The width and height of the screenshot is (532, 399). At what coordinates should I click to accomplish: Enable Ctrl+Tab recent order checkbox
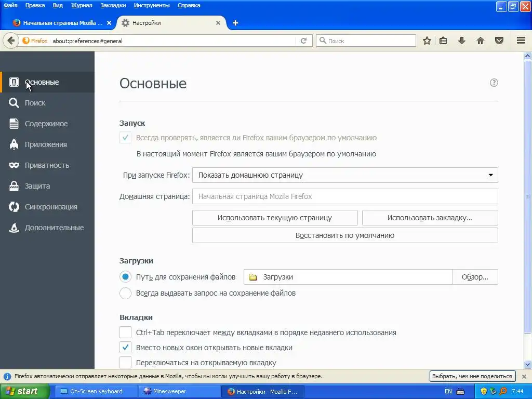point(125,332)
